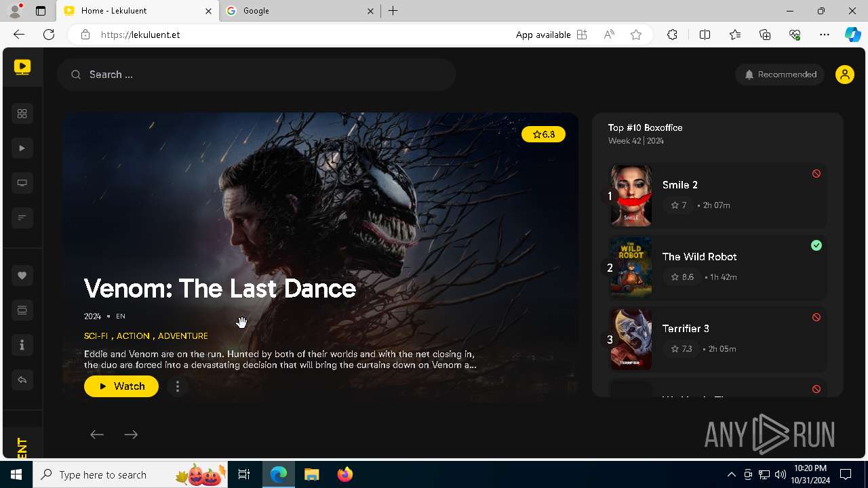The height and width of the screenshot is (488, 868).
Task: Click The Wild Robot title text
Action: [x=700, y=257]
